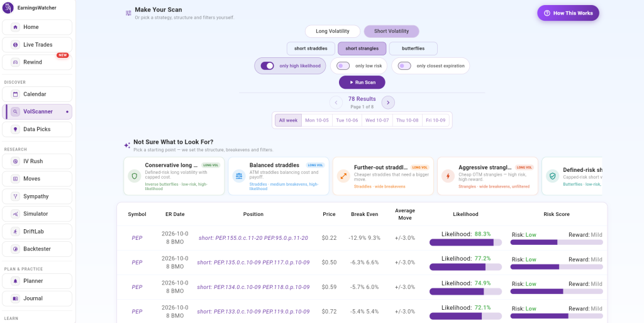Viewport: 644px width, 323px height.
Task: Select the Wed 10-07 tab
Action: [x=377, y=120]
